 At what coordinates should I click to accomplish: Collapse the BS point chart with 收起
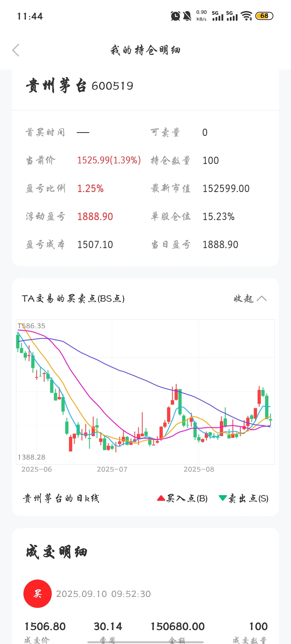coord(244,299)
